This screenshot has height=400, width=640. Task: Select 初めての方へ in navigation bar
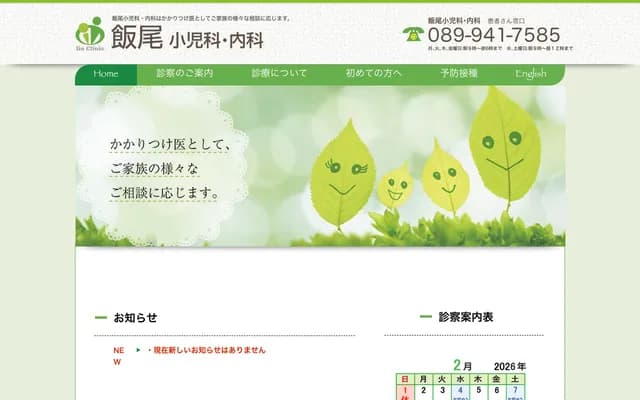point(373,74)
